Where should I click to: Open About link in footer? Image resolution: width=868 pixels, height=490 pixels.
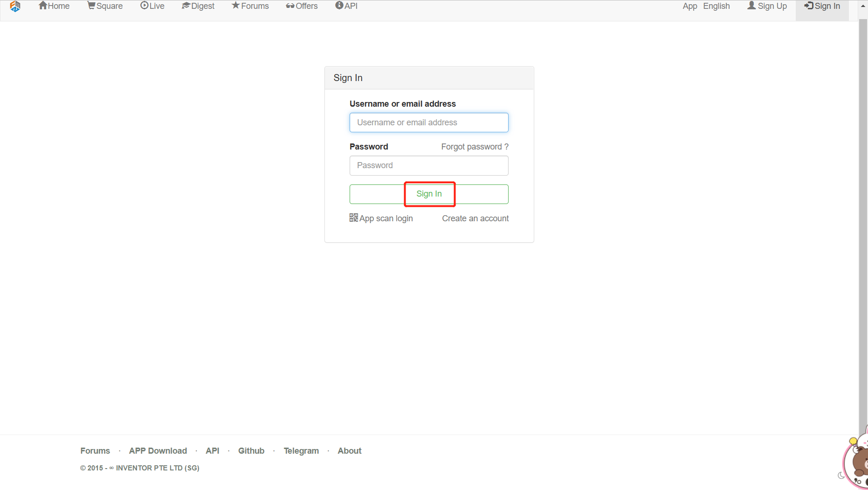tap(350, 451)
